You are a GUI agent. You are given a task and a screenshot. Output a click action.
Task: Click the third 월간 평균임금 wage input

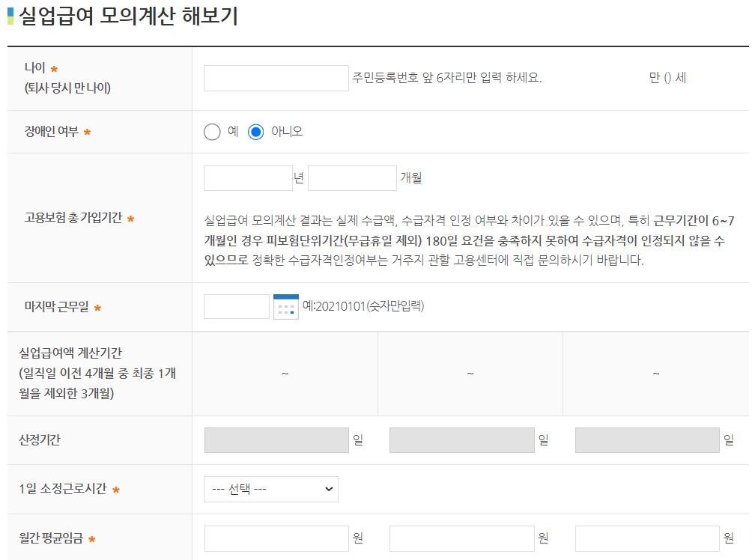click(646, 538)
